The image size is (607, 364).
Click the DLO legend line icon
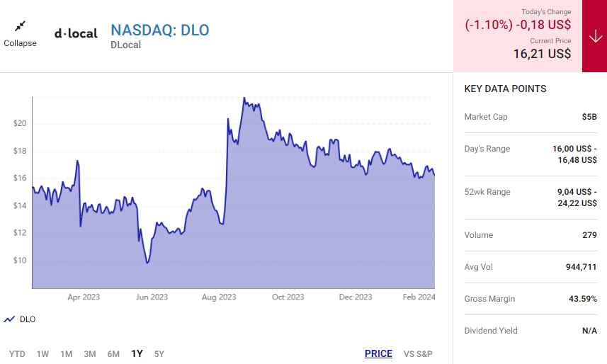pos(9,319)
